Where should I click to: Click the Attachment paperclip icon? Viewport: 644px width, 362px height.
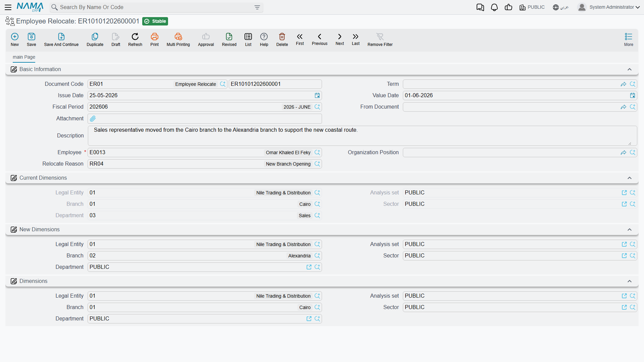[x=93, y=119]
